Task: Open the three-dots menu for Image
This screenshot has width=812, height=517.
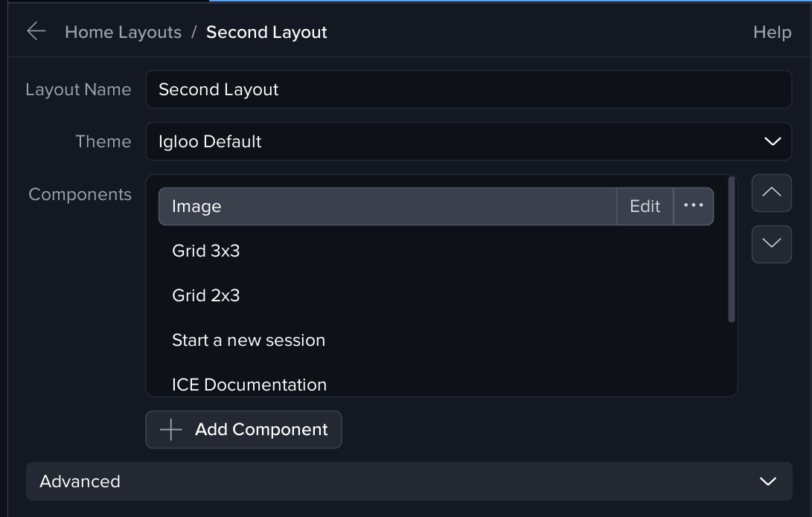Action: (693, 206)
